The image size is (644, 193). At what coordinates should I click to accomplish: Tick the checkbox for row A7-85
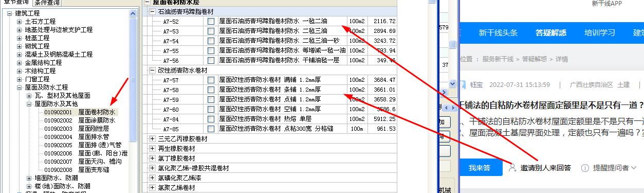[x=211, y=129]
